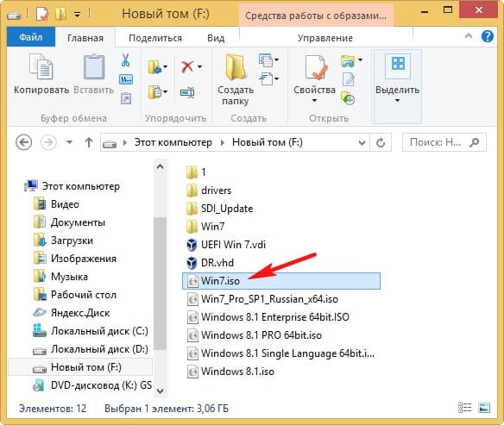Click the navigation pane scrollbar down arrow
The image size is (504, 425).
(160, 391)
